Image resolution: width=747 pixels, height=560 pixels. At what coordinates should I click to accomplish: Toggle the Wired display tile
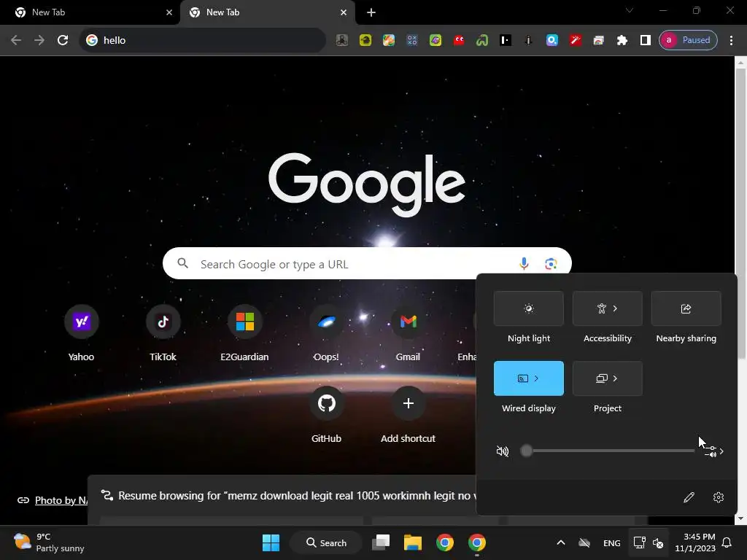(x=529, y=378)
